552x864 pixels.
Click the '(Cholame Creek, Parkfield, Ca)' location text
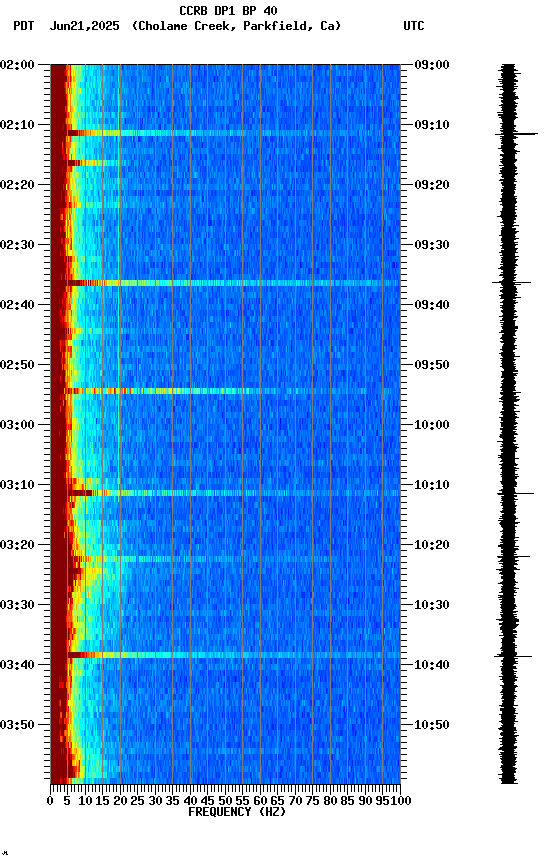(236, 26)
